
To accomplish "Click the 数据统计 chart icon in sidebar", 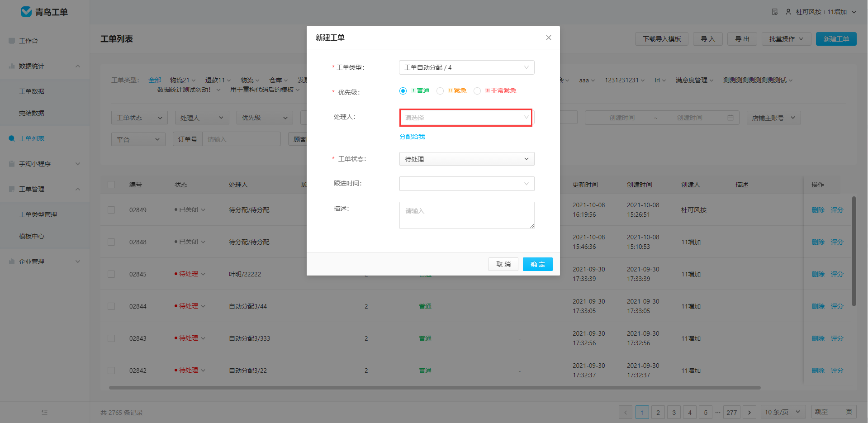I will tap(12, 66).
